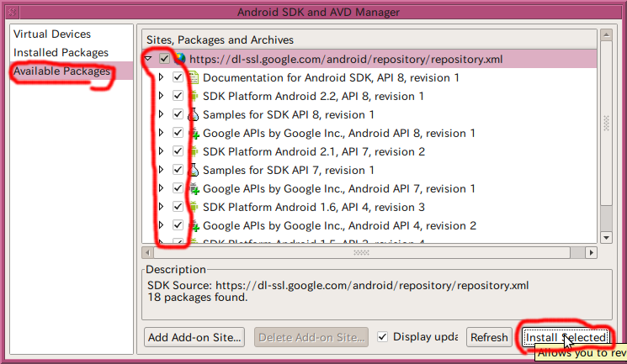Select the repository.xml URL row text

click(346, 59)
